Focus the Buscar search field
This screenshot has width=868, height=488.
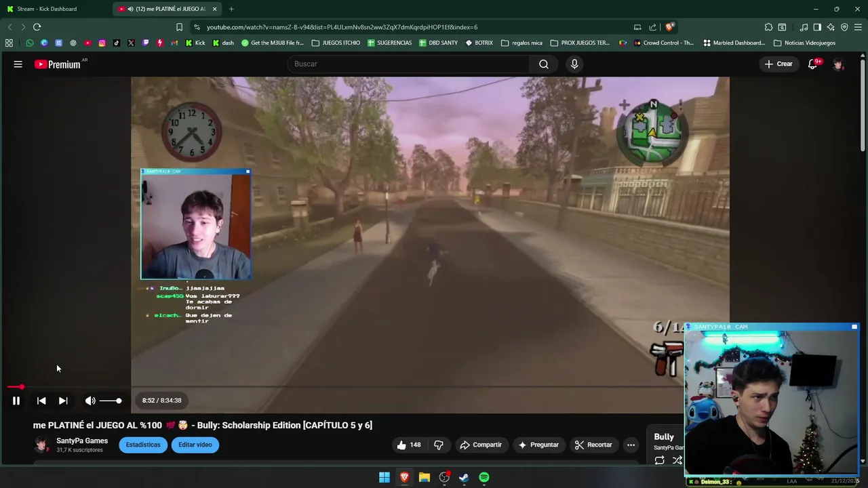pyautogui.click(x=409, y=64)
